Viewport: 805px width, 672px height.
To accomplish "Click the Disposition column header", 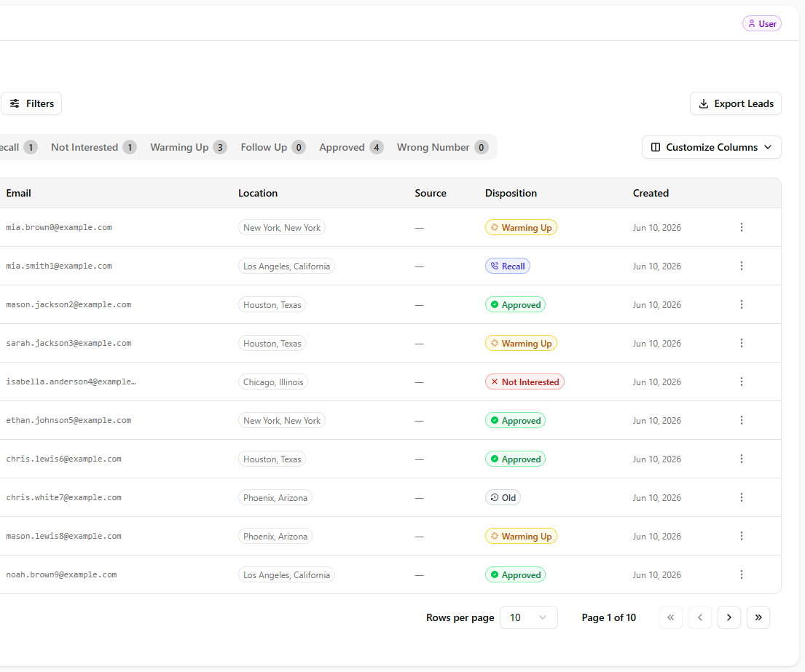I will pyautogui.click(x=511, y=194).
